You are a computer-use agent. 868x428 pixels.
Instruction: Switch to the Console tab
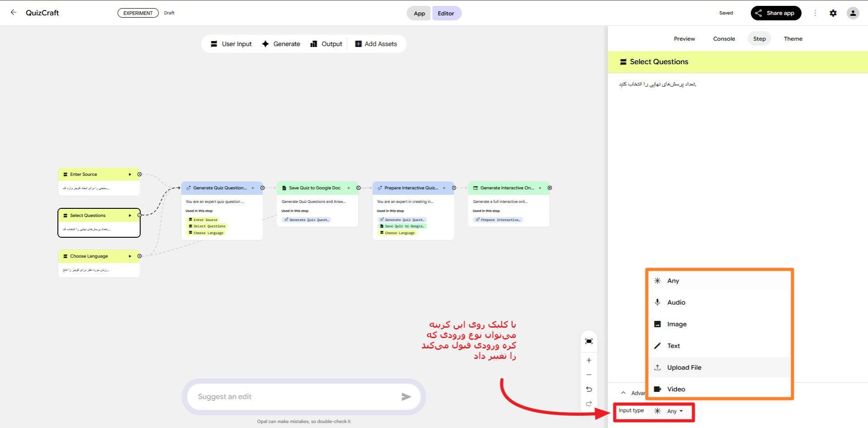click(724, 38)
